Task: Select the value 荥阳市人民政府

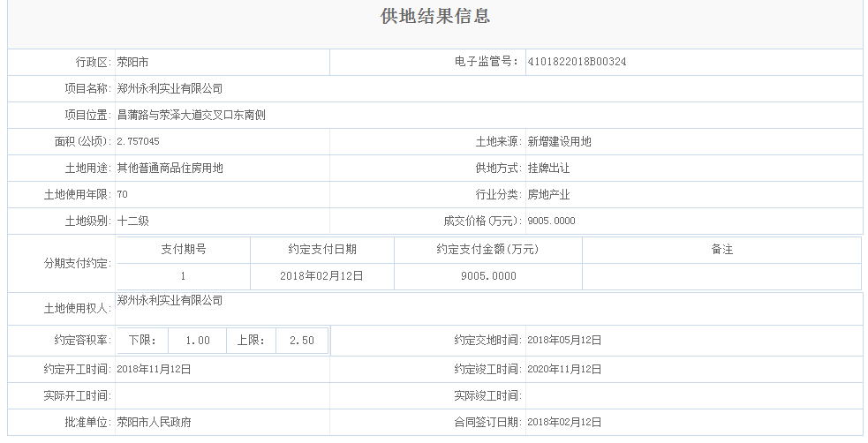Action: pos(154,422)
